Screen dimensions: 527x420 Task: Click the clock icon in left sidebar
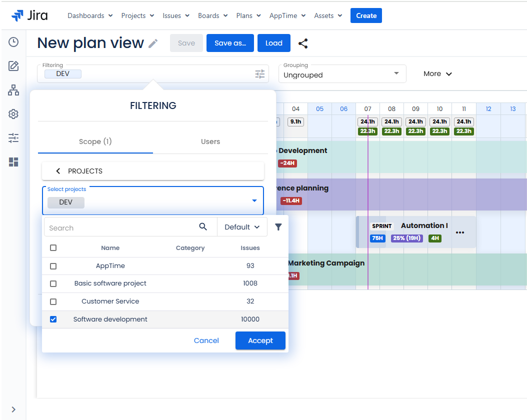point(13,42)
